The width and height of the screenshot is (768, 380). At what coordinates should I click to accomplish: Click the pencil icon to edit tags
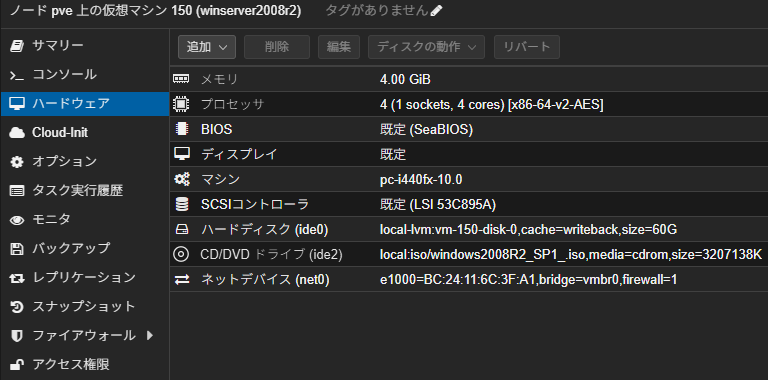click(x=436, y=11)
